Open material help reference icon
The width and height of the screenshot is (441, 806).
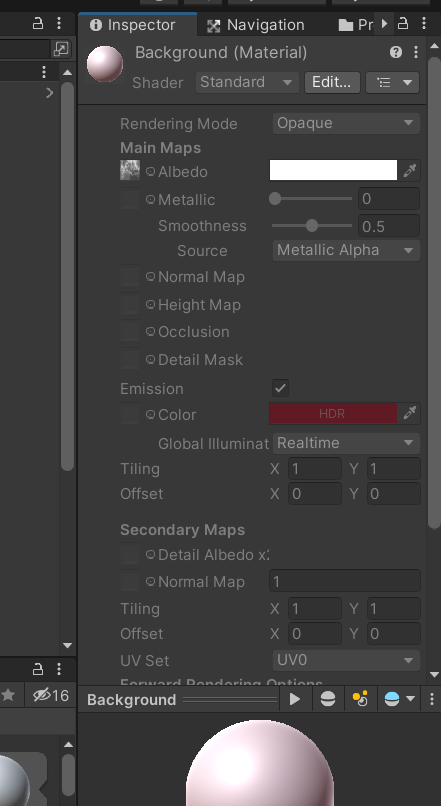pyautogui.click(x=395, y=52)
